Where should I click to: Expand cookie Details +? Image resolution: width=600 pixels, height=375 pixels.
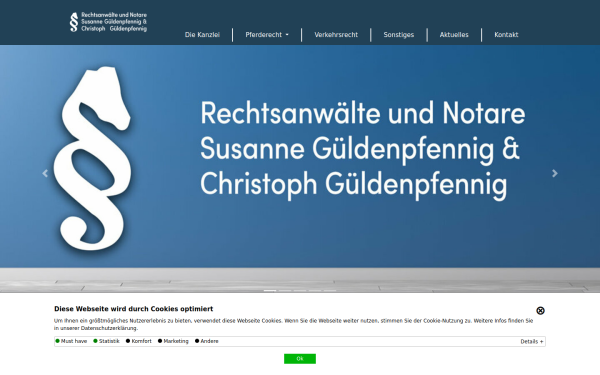click(x=532, y=341)
